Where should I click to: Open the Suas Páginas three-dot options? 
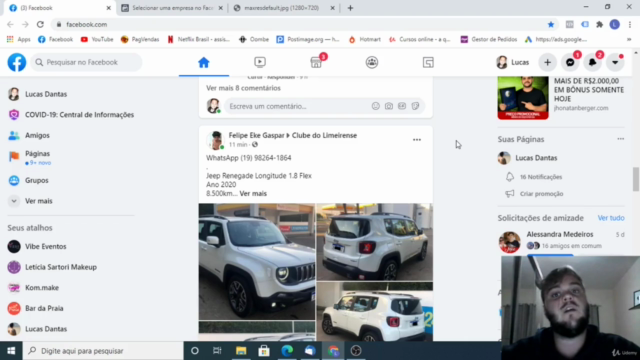coord(620,139)
